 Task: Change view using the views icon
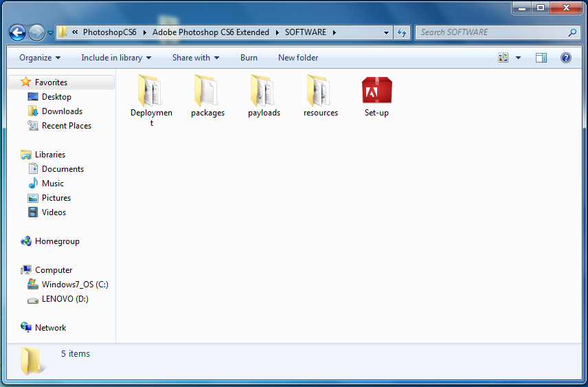(503, 58)
